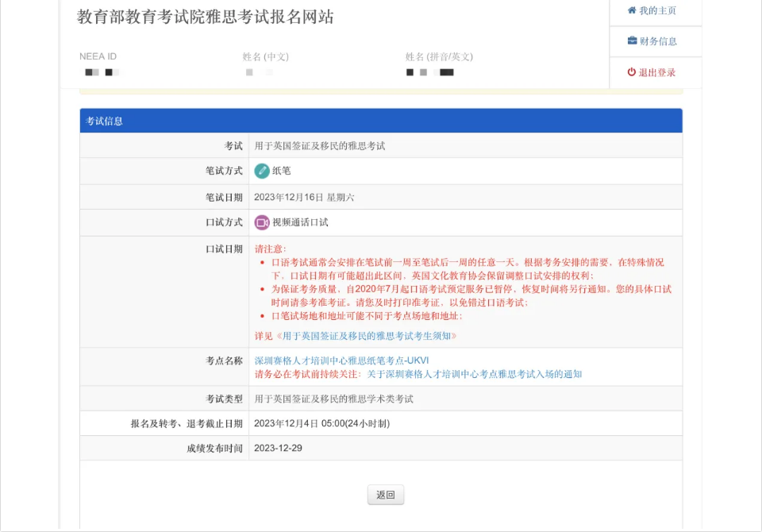Click the 报名及转考、退考截止日期 label
The height and width of the screenshot is (532, 762).
(187, 423)
